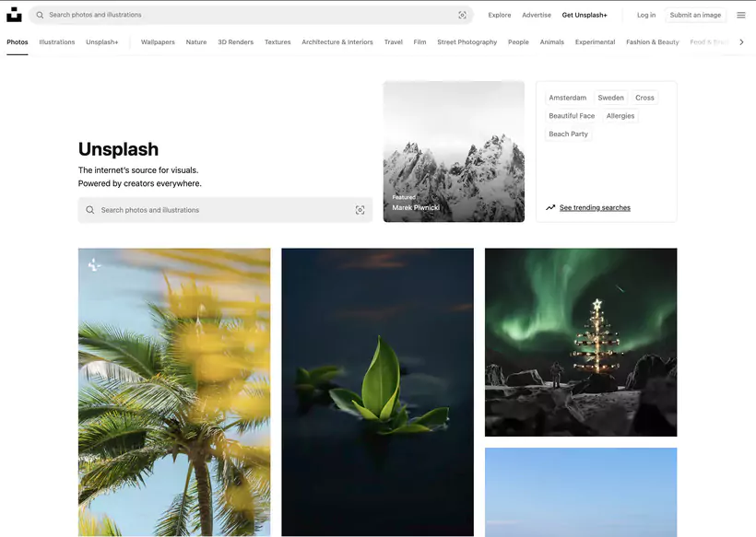Screen dimensions: 756x537
Task: Focus the hero Search photos and illustrations field
Action: click(x=225, y=210)
